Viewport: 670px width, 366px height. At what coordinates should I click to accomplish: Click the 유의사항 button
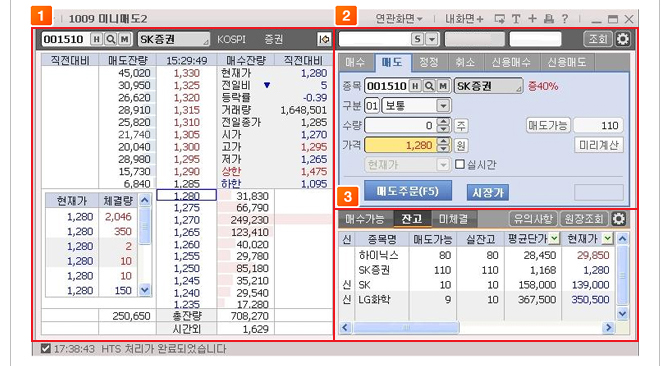(x=533, y=219)
